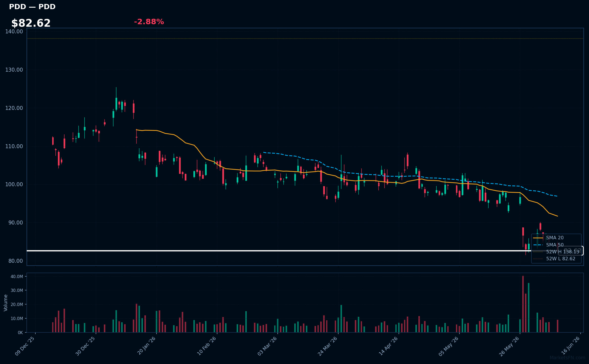Viewport: 589px width, 364px height.
Task: Click the 16 Jun '26 date label
Action: pos(570,346)
